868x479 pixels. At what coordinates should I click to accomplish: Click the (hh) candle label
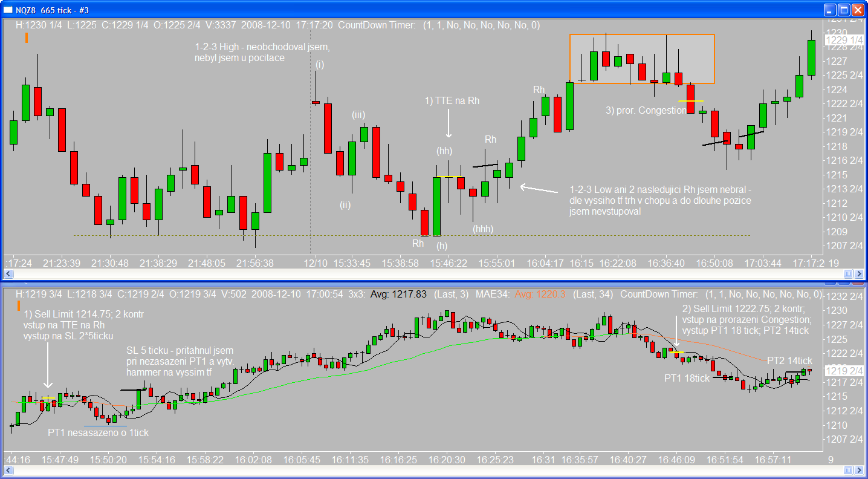pyautogui.click(x=444, y=151)
